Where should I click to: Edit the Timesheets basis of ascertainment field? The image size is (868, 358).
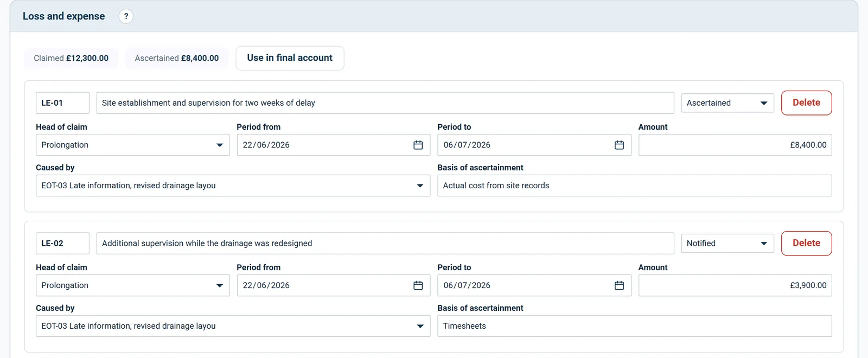[x=635, y=326]
